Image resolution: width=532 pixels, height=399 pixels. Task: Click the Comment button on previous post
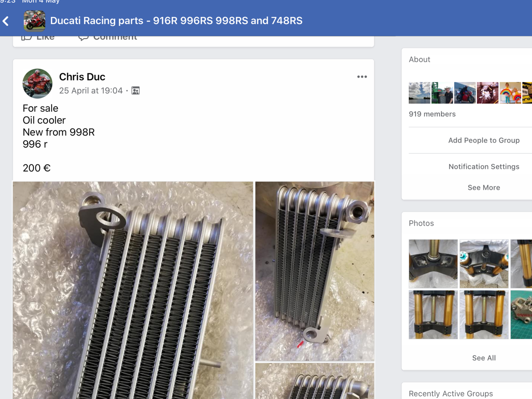pyautogui.click(x=108, y=38)
